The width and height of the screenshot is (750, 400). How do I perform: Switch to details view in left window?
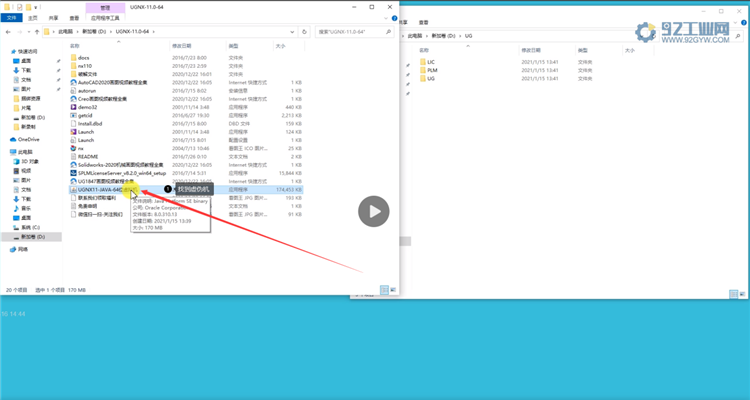[384, 290]
